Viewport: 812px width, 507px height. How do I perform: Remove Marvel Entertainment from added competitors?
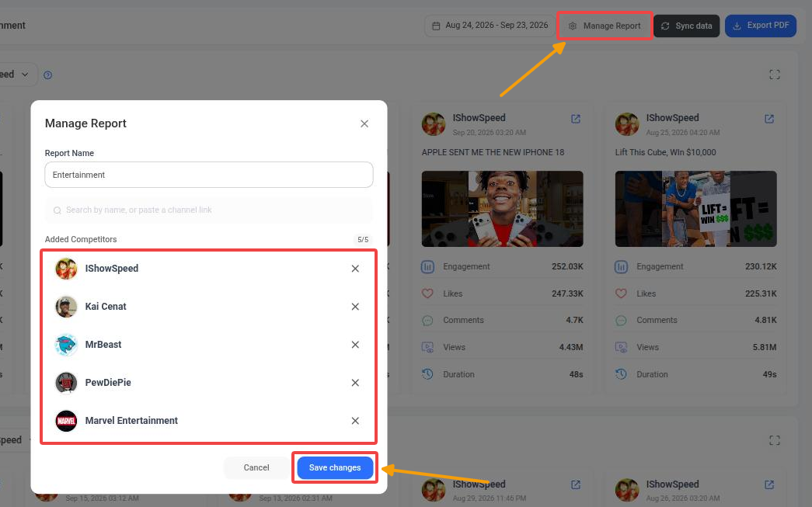(355, 421)
